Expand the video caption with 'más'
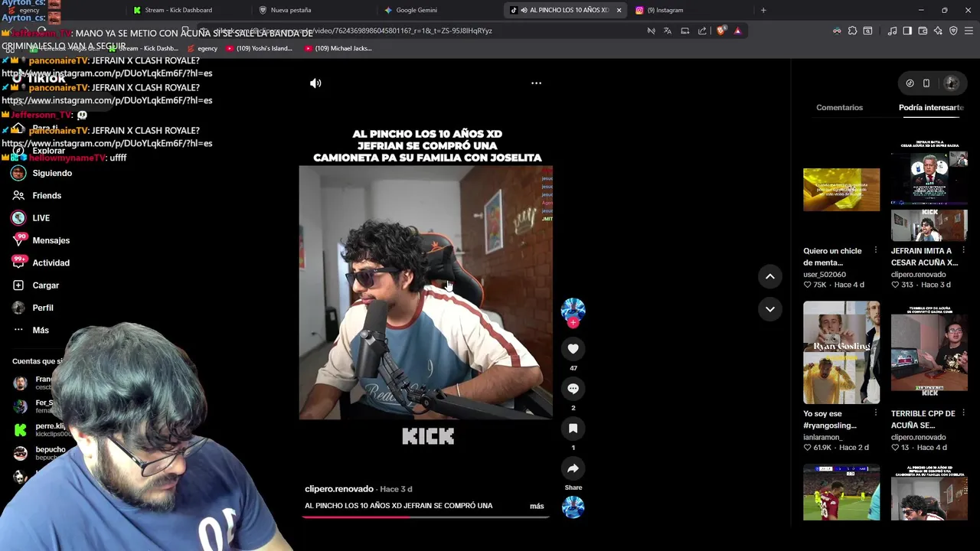Screen dimensions: 980x551 [x=537, y=506]
